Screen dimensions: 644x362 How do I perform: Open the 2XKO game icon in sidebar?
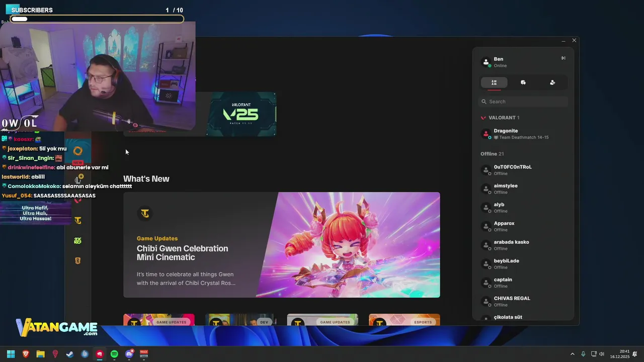(77, 241)
